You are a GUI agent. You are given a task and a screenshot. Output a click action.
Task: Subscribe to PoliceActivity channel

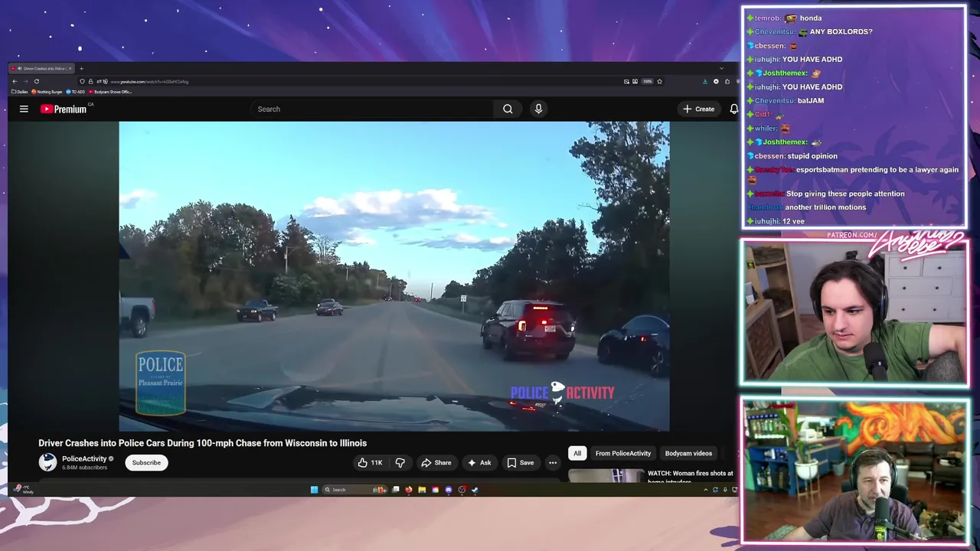tap(146, 462)
